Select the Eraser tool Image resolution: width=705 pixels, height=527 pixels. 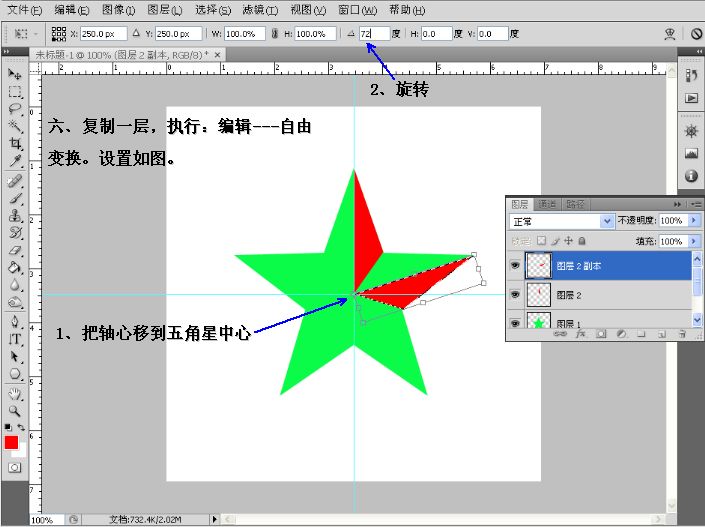15,250
